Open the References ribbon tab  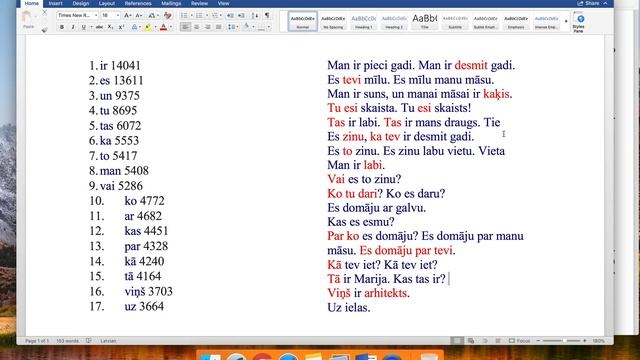(138, 3)
